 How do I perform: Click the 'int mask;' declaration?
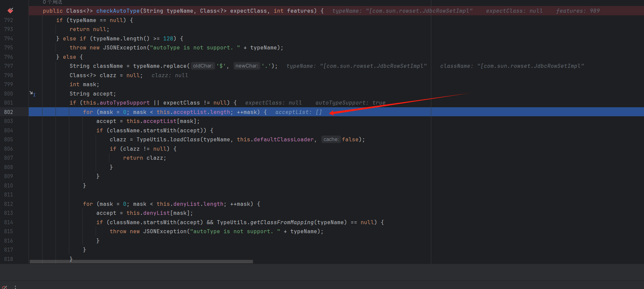tap(84, 84)
